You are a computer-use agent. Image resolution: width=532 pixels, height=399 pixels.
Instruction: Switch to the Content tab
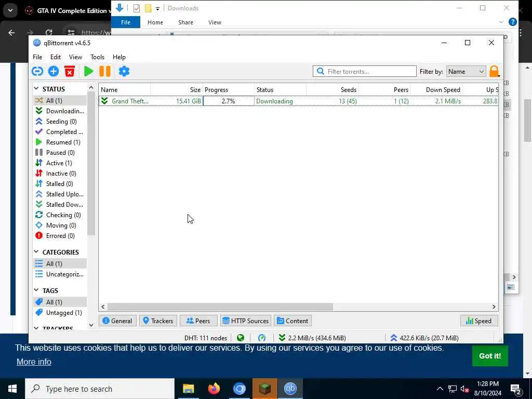292,321
